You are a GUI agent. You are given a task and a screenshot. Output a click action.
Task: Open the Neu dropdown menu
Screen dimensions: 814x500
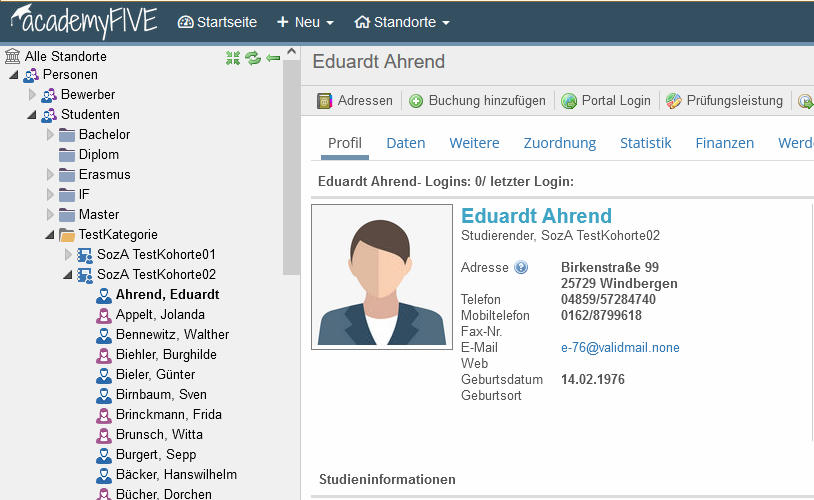(305, 22)
